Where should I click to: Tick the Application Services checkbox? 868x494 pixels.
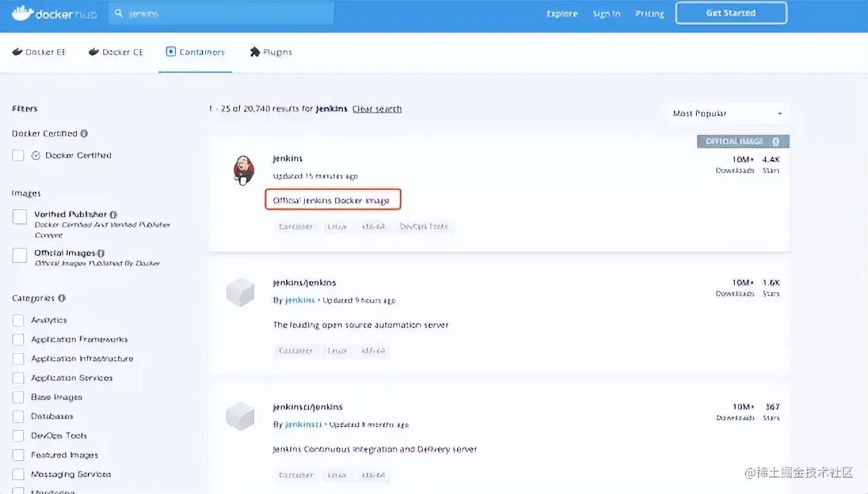point(18,378)
